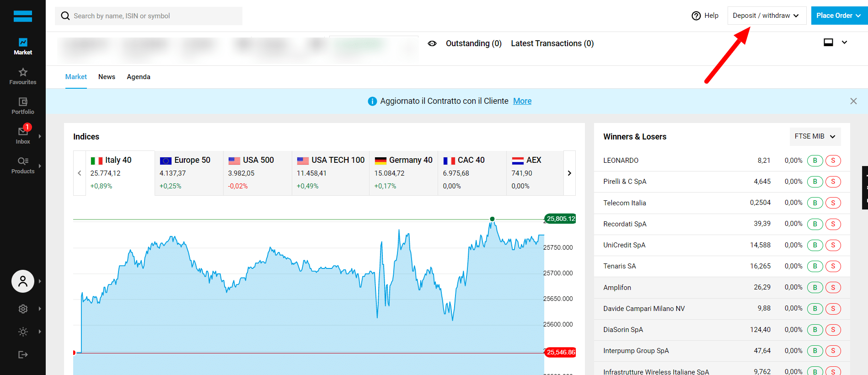Viewport: 868px width, 375px height.
Task: Open the Amplifon stock row
Action: click(722, 287)
